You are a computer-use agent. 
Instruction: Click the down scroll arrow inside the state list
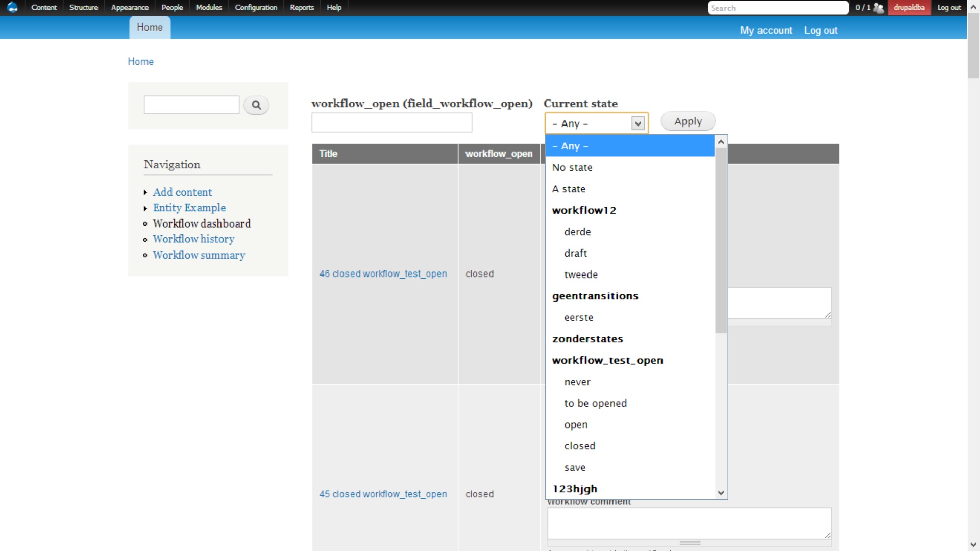point(721,493)
